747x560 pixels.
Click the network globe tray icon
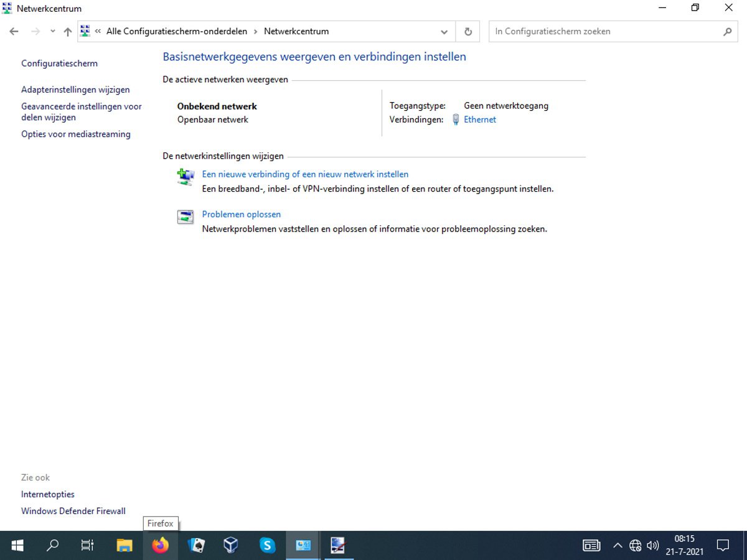click(636, 546)
